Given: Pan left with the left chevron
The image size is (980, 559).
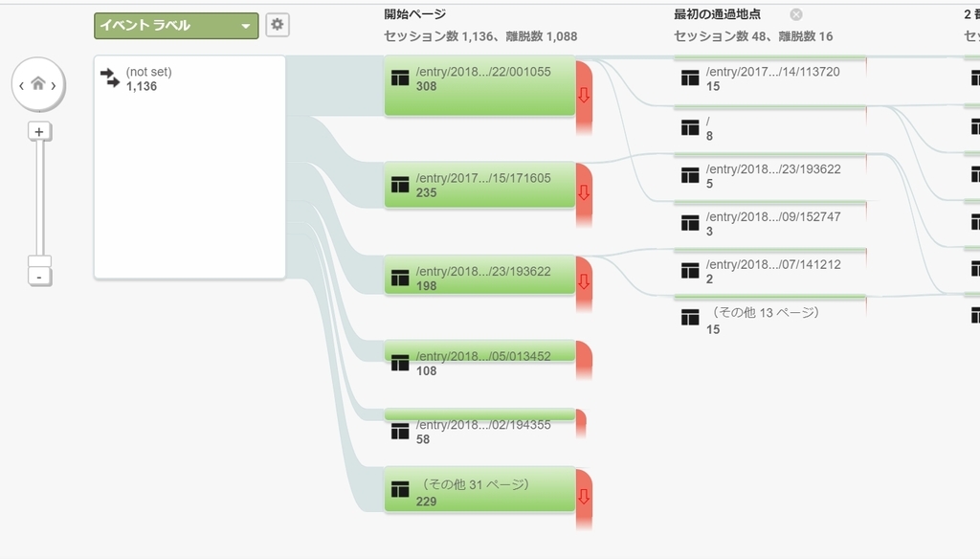Looking at the screenshot, I should point(21,85).
